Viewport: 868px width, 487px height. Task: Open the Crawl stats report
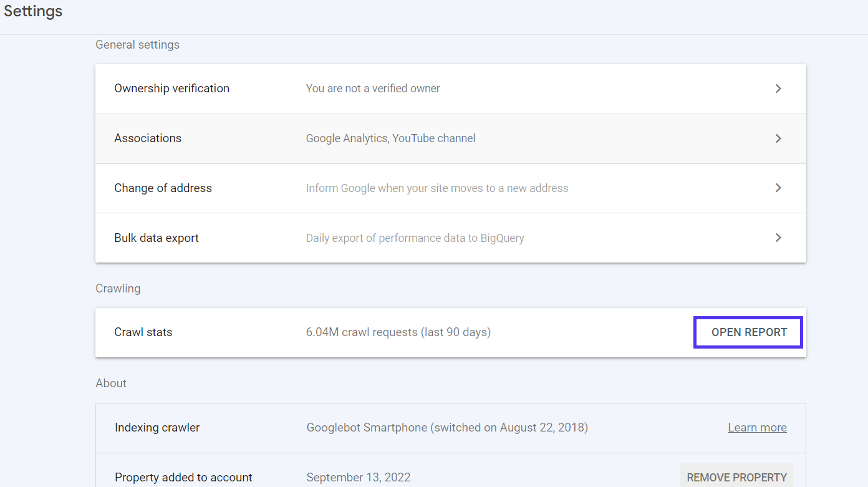point(748,332)
